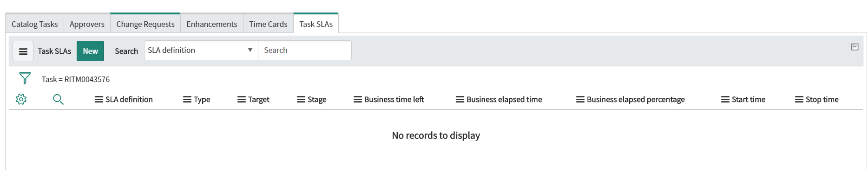Viewport: 868px width, 179px height.
Task: Open Stop time column menu icon
Action: tap(799, 99)
